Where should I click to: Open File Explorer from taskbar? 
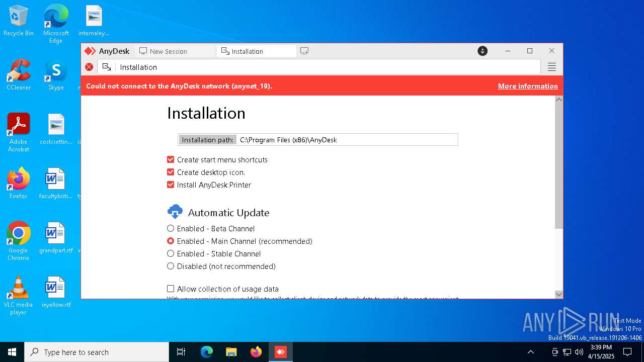pyautogui.click(x=231, y=352)
